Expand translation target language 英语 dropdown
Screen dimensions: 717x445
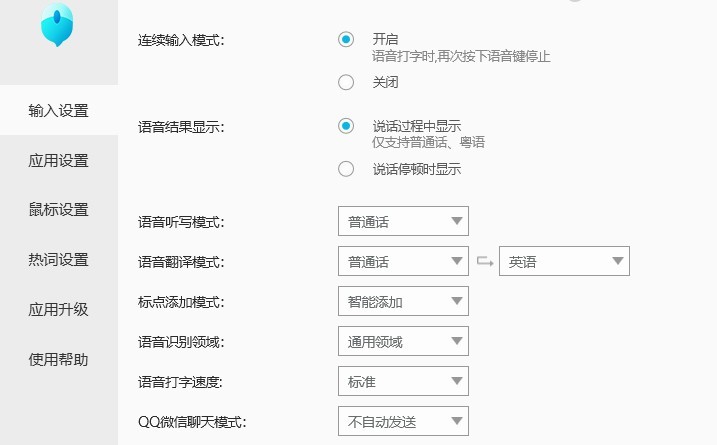click(564, 262)
